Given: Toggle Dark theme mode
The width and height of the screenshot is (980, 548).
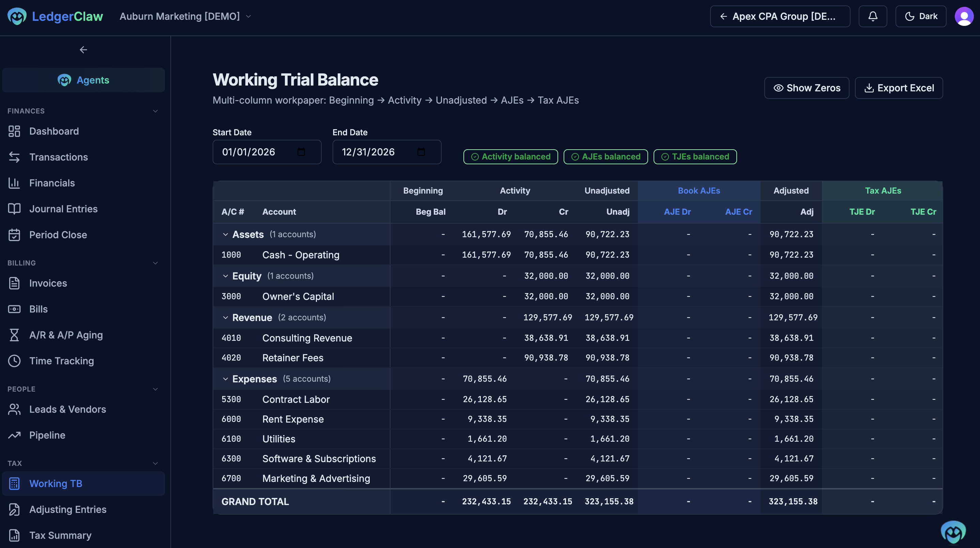Looking at the screenshot, I should click(x=921, y=16).
